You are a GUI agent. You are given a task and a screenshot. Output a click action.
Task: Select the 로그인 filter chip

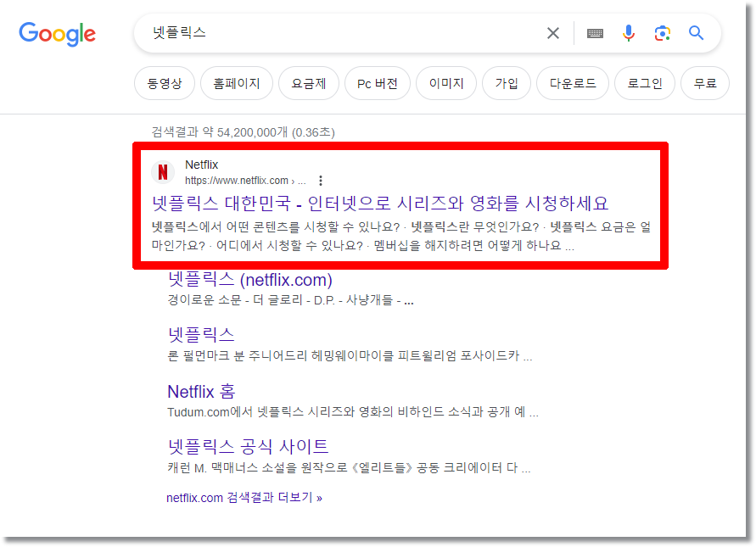pyautogui.click(x=645, y=83)
